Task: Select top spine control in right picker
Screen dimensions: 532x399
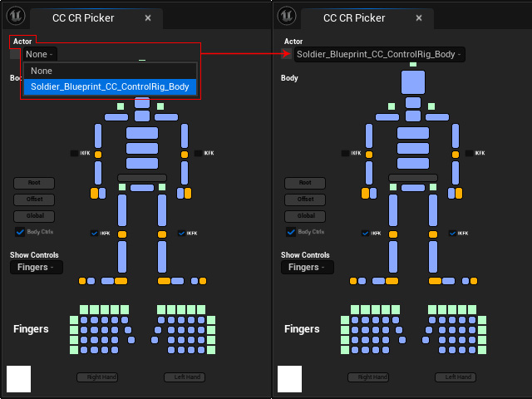Action: point(413,133)
